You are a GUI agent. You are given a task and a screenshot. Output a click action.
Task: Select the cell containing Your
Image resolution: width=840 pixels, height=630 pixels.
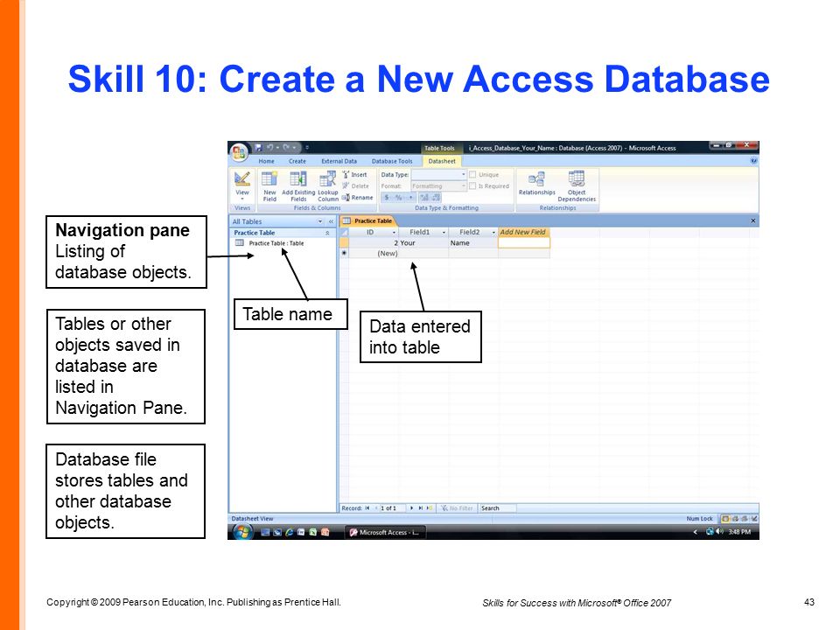[423, 242]
